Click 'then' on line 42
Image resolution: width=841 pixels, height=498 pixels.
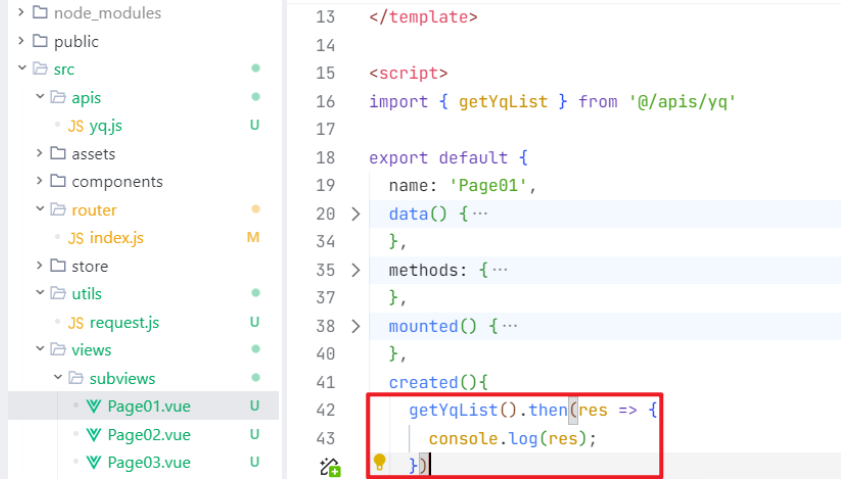548,410
